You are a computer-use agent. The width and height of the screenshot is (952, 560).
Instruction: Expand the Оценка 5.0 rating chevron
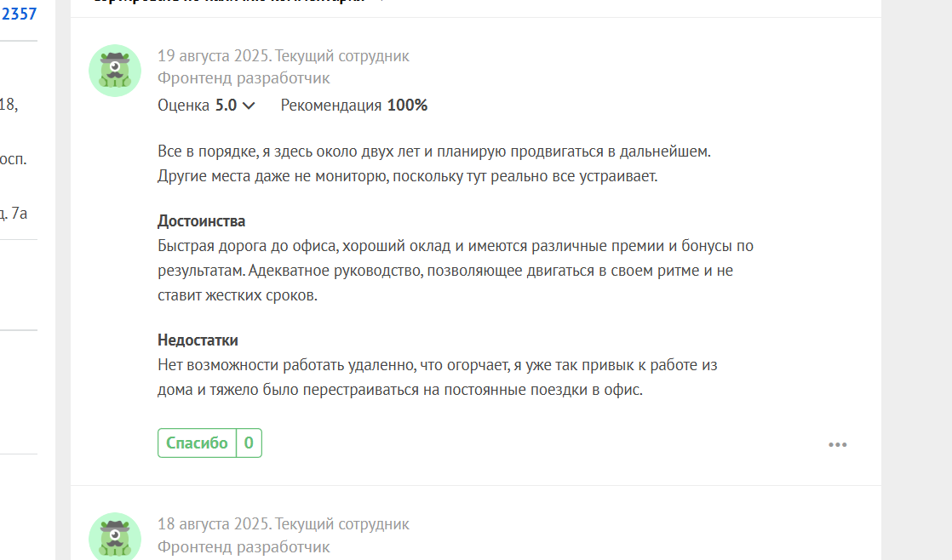249,106
